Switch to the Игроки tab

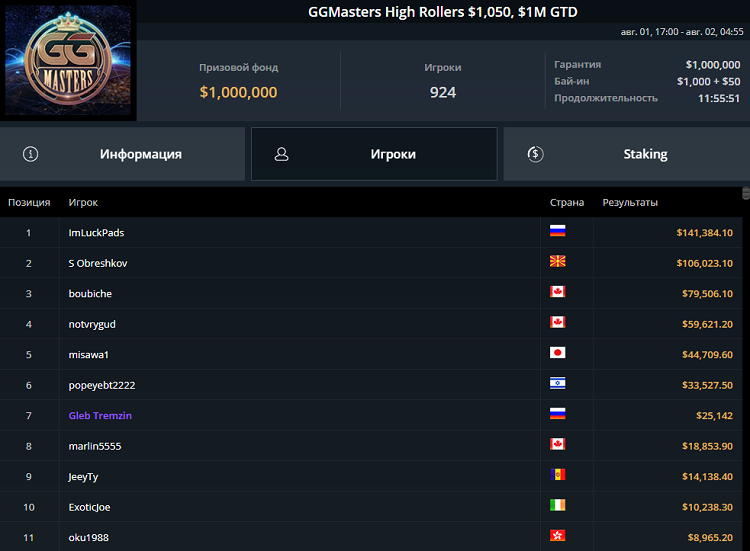(x=374, y=154)
